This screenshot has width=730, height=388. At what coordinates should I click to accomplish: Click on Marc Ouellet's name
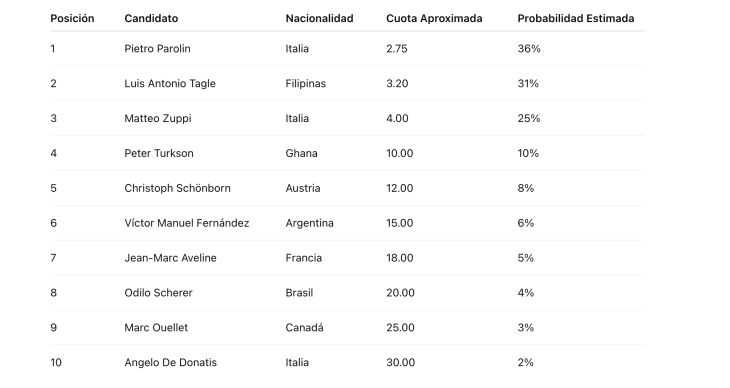click(156, 327)
